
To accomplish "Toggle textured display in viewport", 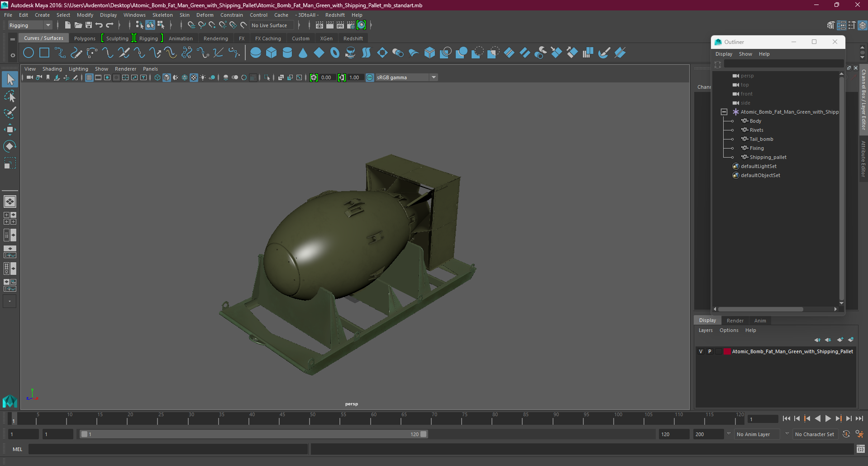I will pyautogui.click(x=194, y=77).
